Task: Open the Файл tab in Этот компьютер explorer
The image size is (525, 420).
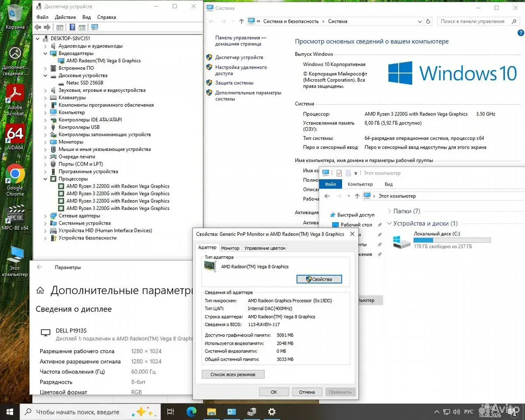Action: pyautogui.click(x=330, y=184)
